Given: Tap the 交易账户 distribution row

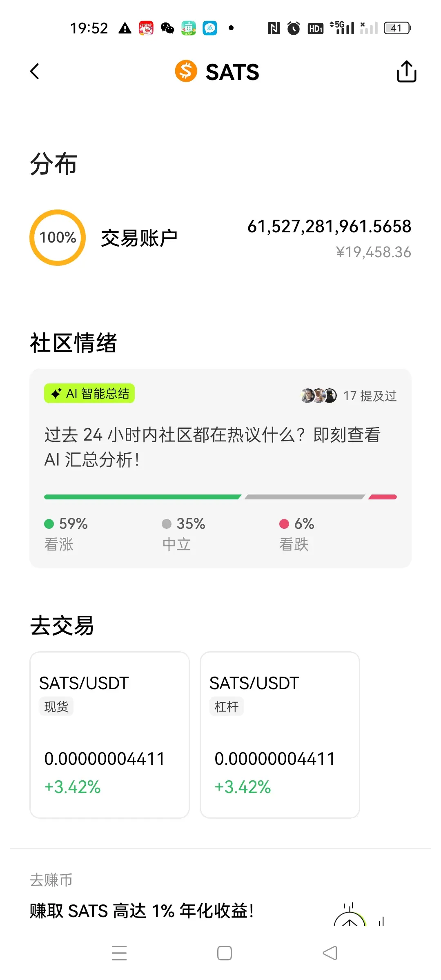Looking at the screenshot, I should click(x=220, y=238).
